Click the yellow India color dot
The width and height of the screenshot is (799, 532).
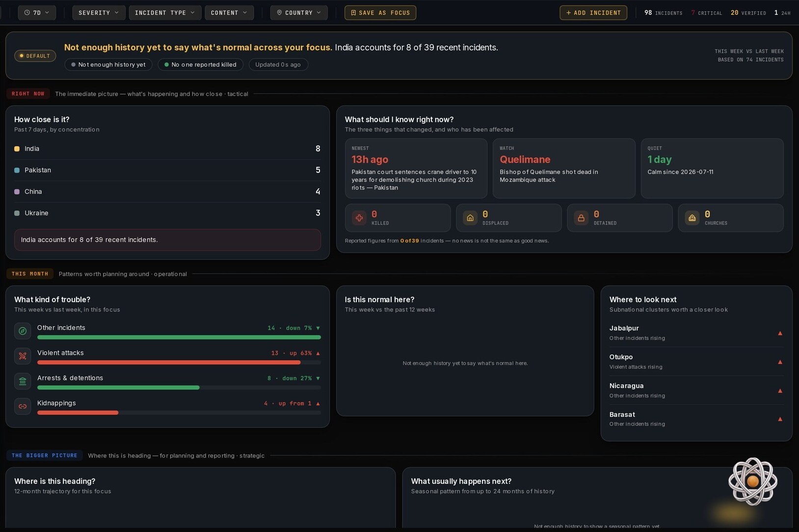click(x=17, y=149)
